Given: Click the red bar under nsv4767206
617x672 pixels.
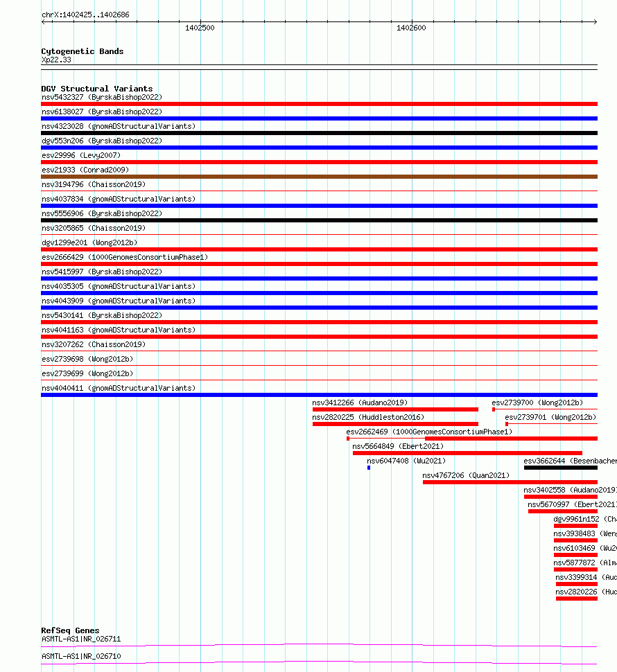Looking at the screenshot, I should click(510, 483).
